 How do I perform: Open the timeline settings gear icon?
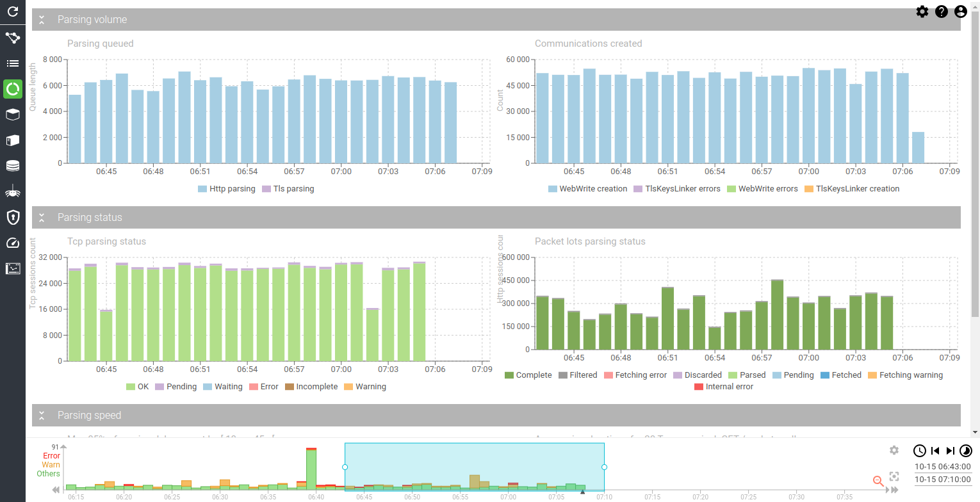tap(894, 450)
